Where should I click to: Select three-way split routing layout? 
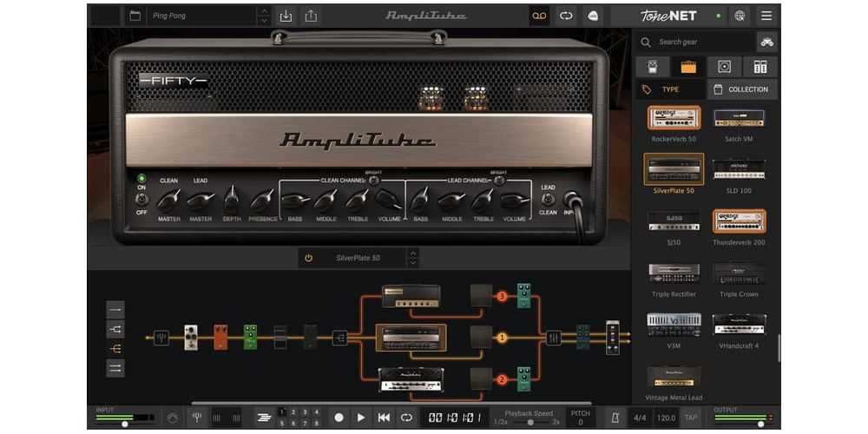point(115,349)
